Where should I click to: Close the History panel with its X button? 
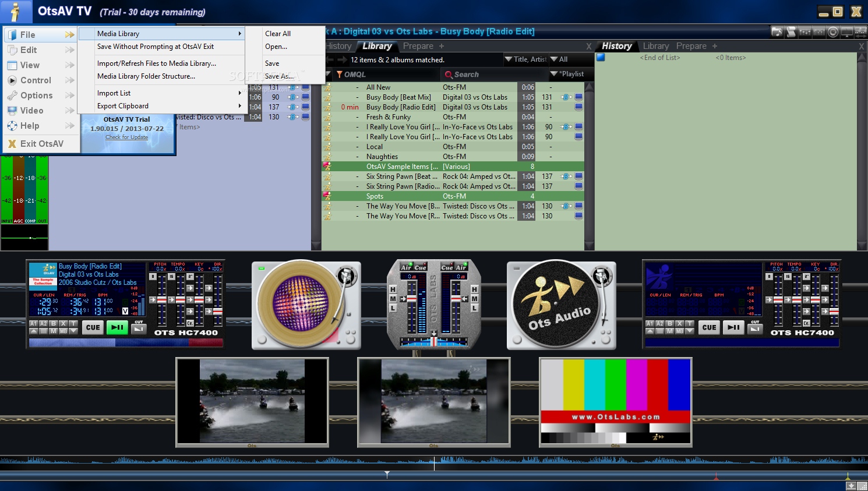click(862, 46)
